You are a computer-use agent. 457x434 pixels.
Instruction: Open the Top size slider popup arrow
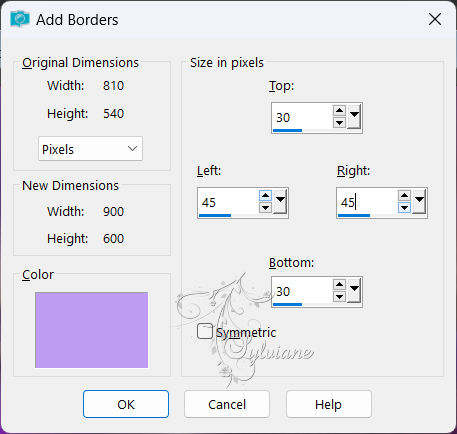pos(354,117)
